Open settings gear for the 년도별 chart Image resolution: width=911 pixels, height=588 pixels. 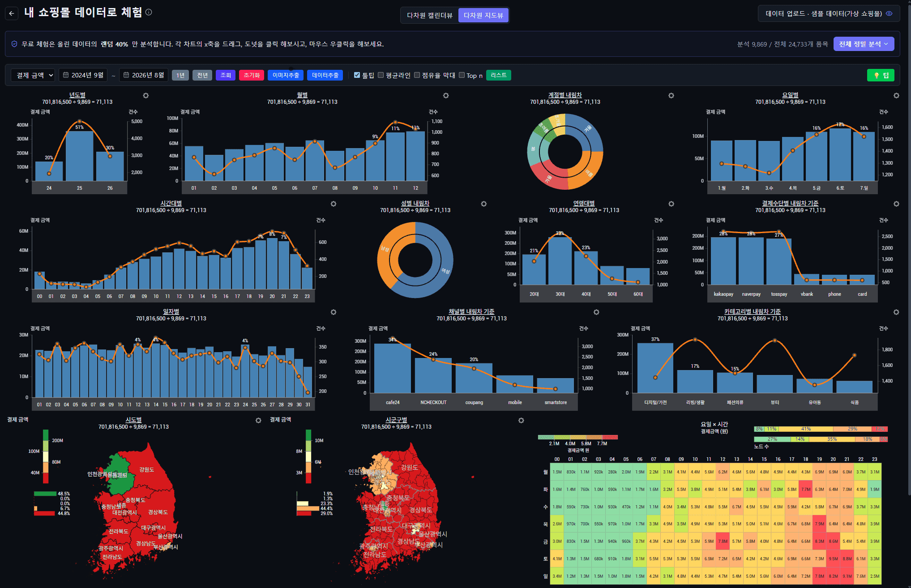coord(146,95)
